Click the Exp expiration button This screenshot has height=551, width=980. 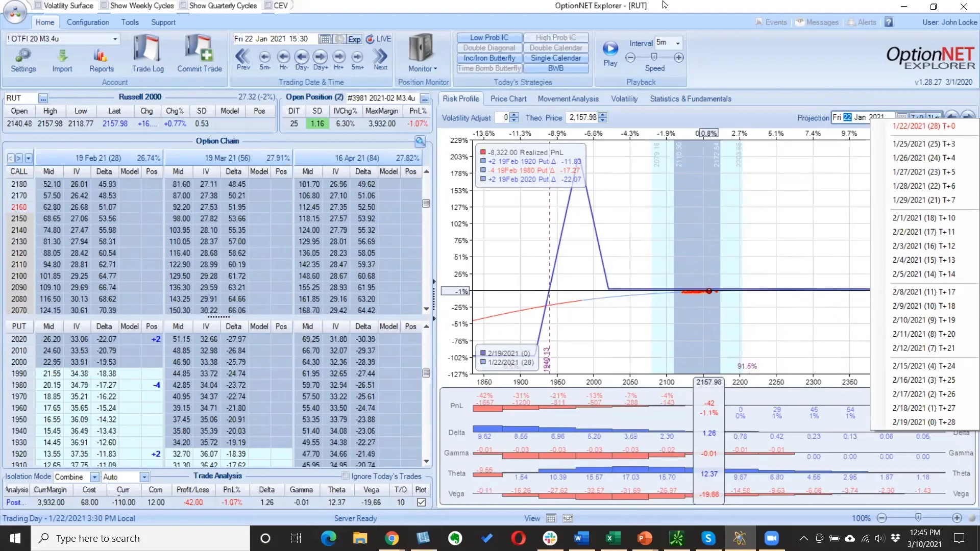[x=354, y=39]
